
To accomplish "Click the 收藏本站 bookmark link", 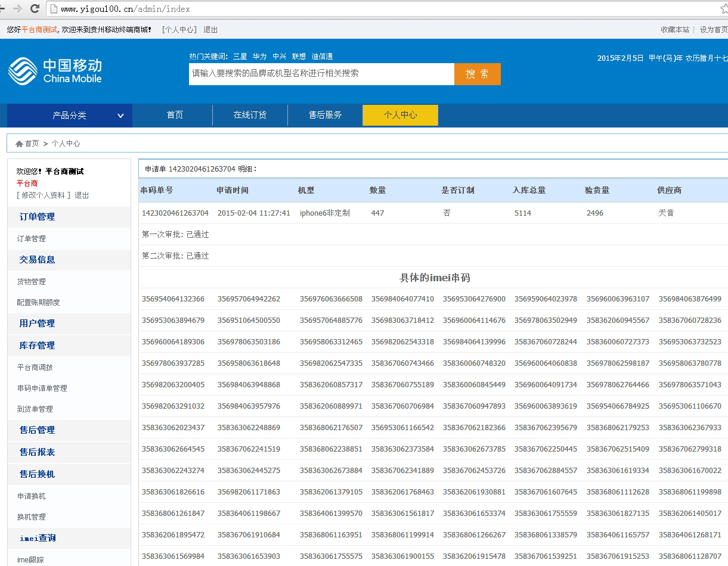I will pyautogui.click(x=675, y=30).
